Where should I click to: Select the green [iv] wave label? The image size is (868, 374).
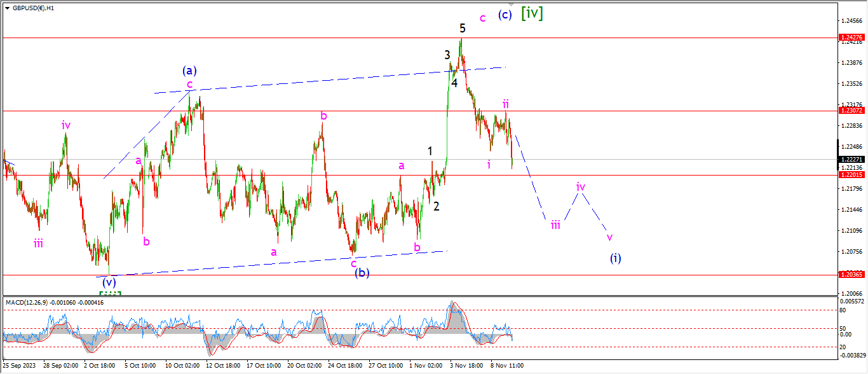click(x=532, y=13)
